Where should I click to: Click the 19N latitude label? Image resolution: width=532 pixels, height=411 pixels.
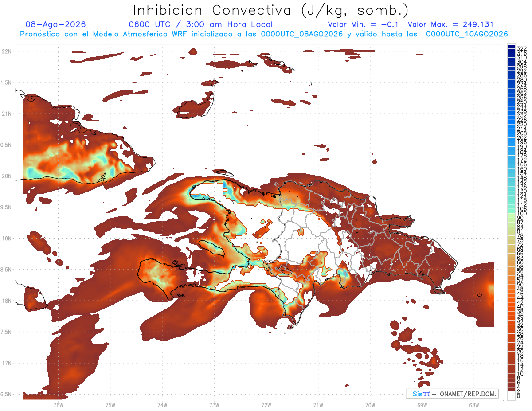click(7, 238)
